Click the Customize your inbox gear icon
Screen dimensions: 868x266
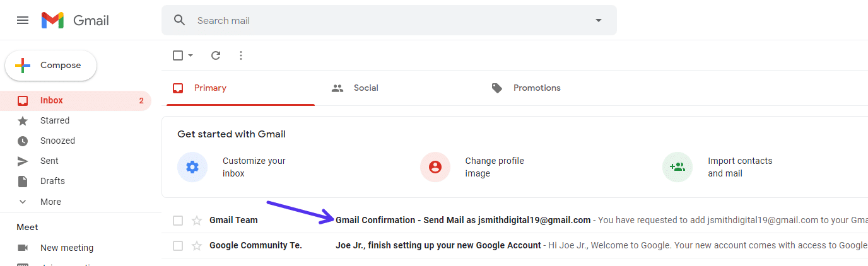tap(192, 167)
